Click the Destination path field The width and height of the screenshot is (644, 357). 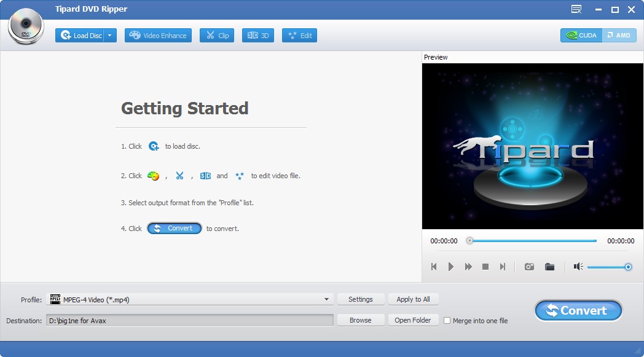(190, 320)
